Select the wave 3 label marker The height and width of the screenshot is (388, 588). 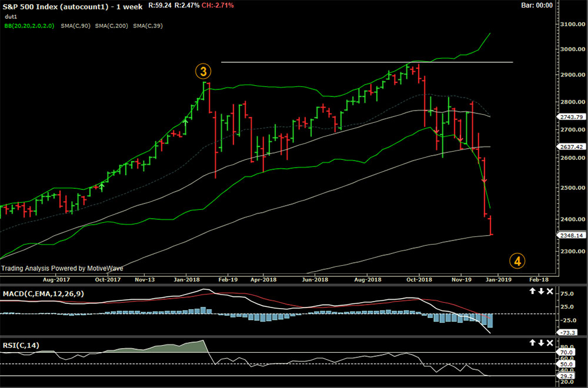[203, 72]
